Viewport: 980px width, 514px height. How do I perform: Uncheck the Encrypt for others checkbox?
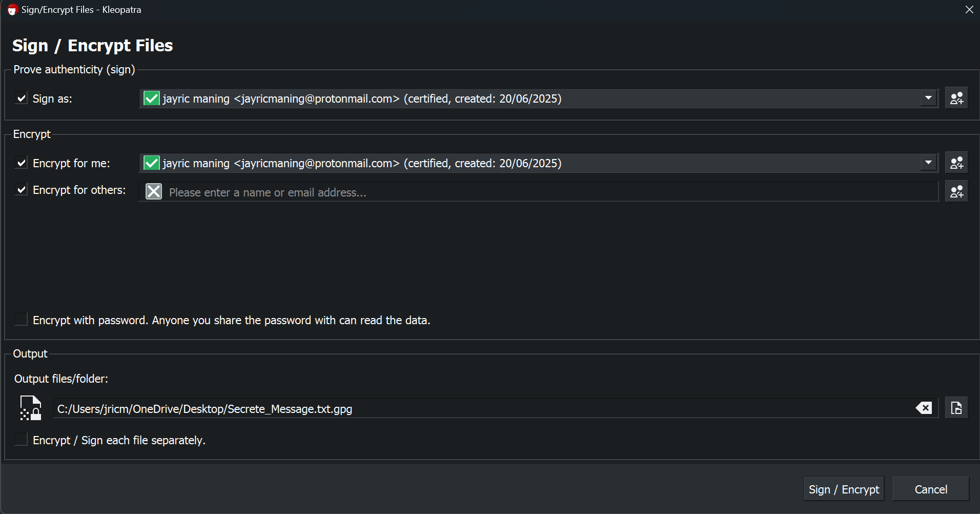tap(21, 190)
